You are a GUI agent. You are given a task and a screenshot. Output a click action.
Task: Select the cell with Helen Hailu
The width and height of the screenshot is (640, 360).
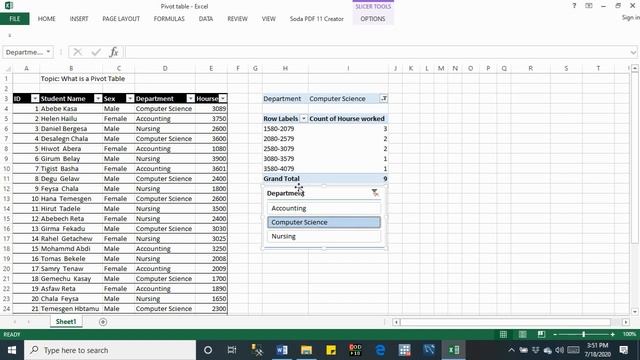point(71,118)
